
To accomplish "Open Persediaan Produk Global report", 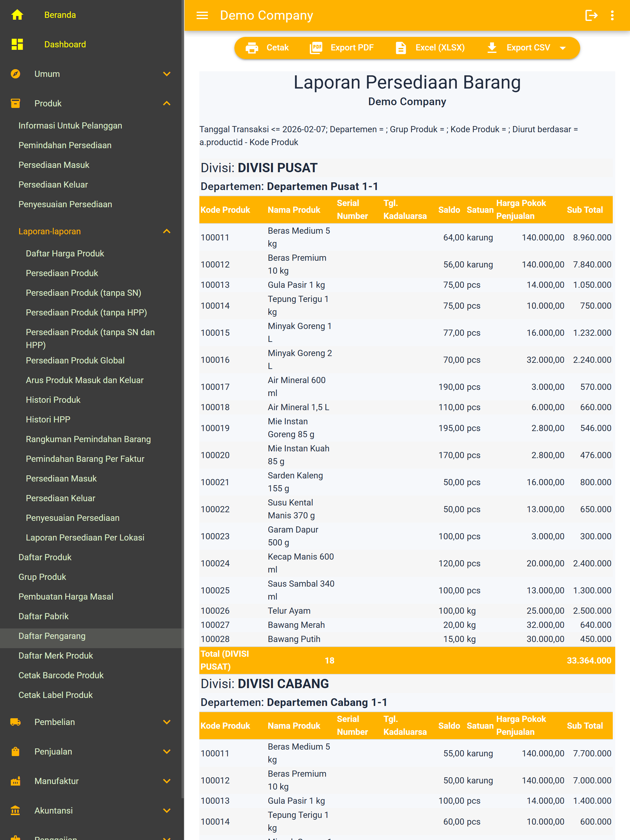I will tap(75, 361).
